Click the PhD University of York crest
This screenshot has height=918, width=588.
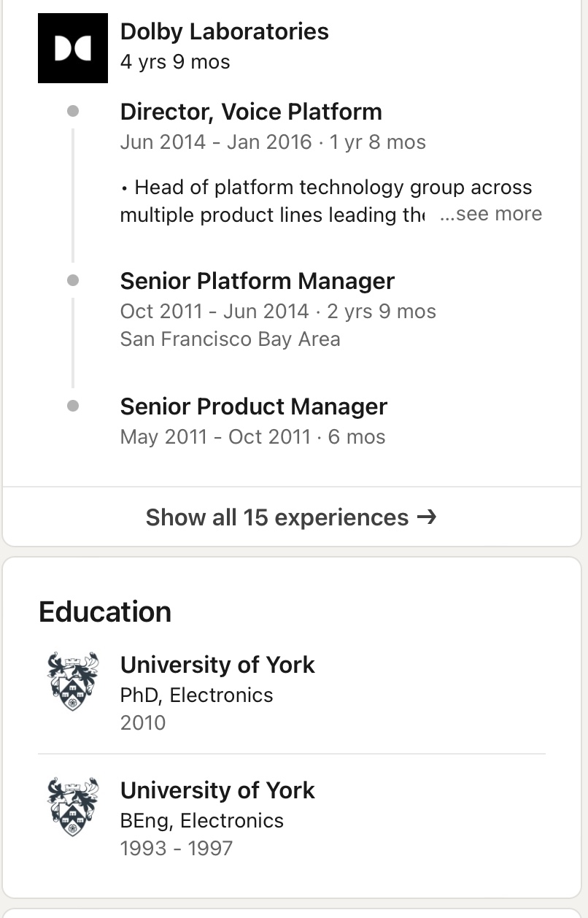[x=73, y=682]
